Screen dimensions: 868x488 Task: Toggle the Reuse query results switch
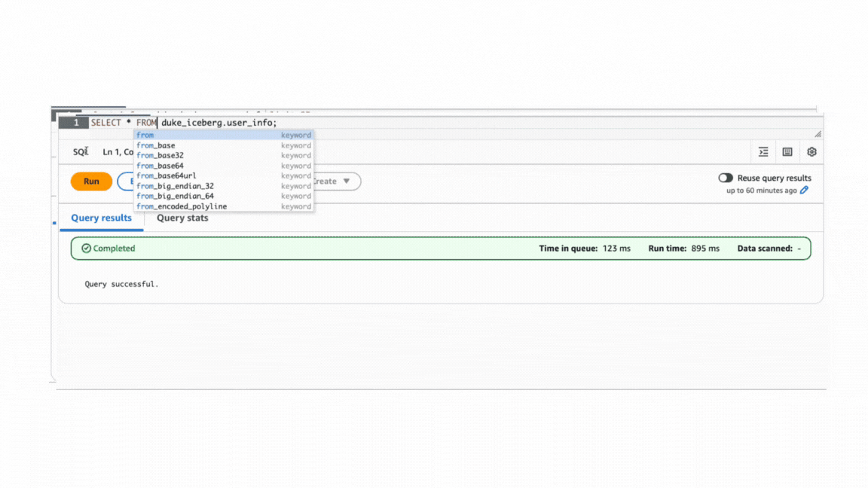[x=725, y=178]
